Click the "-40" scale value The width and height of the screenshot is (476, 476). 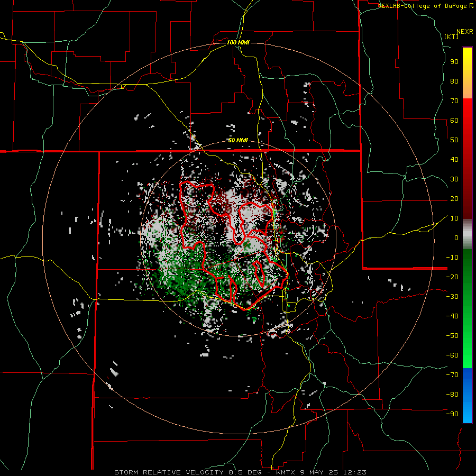(452, 316)
